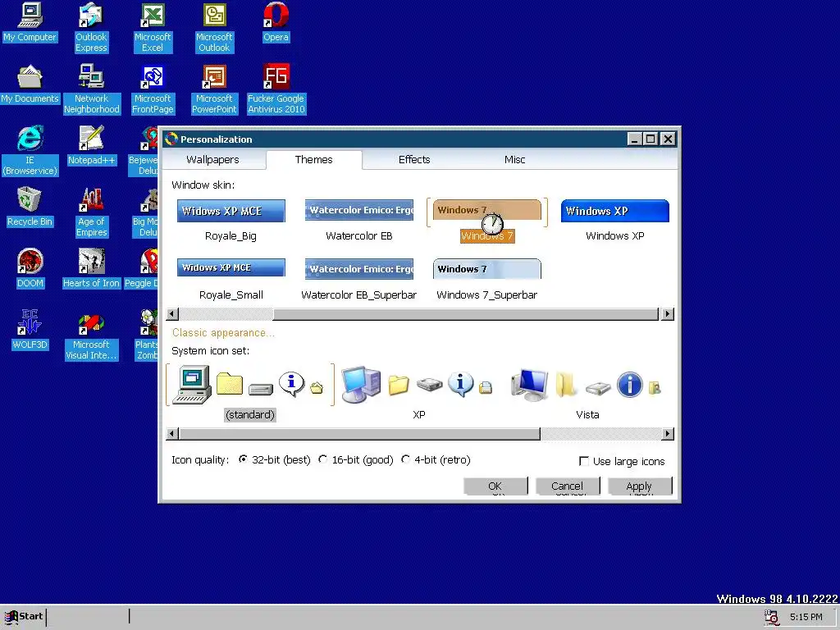Launch WOLF3D desktop shortcut
This screenshot has width=840, height=630.
point(30,331)
